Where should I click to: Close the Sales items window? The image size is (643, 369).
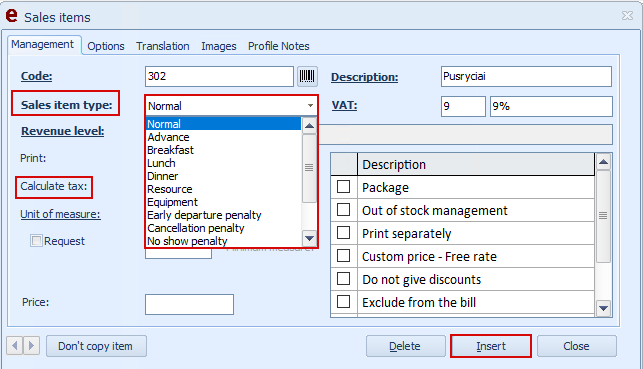627,16
